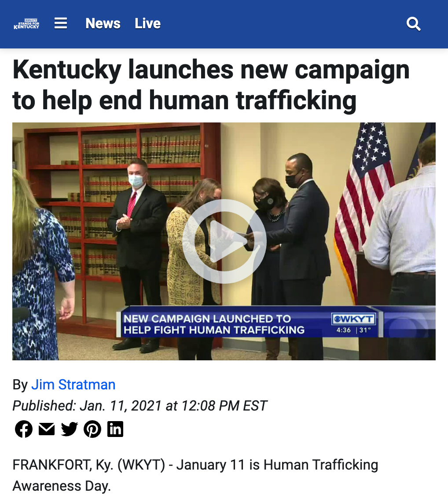Share article via email envelope icon
Image resolution: width=448 pixels, height=496 pixels.
tap(47, 429)
